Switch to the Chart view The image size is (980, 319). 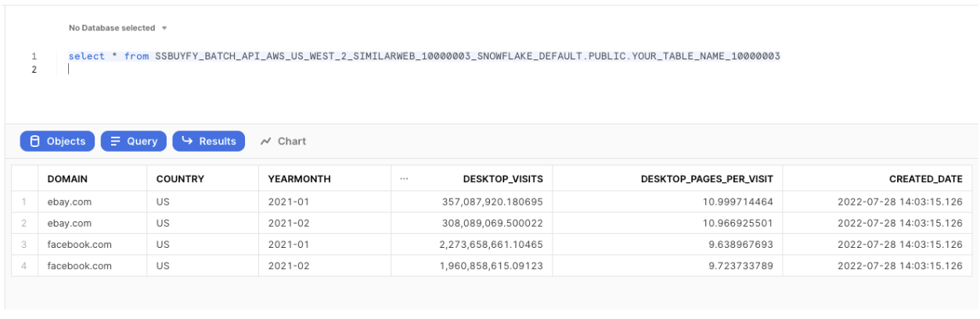click(x=283, y=142)
